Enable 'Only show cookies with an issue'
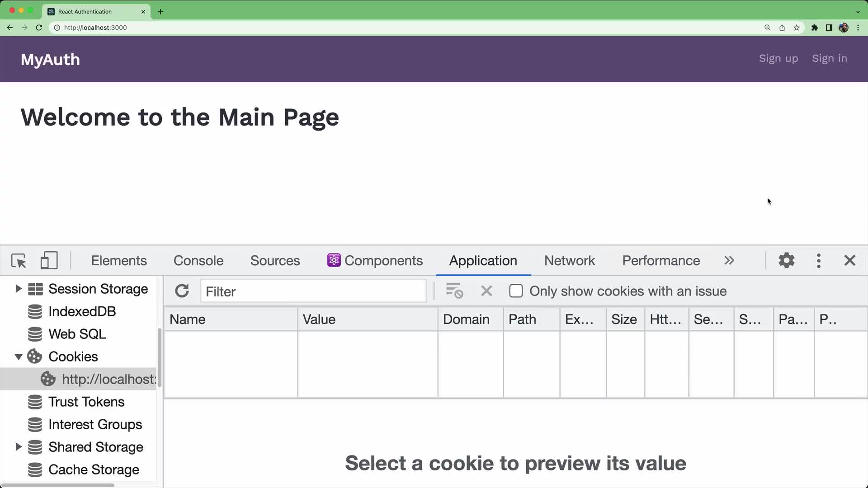The width and height of the screenshot is (868, 488). coord(515,291)
